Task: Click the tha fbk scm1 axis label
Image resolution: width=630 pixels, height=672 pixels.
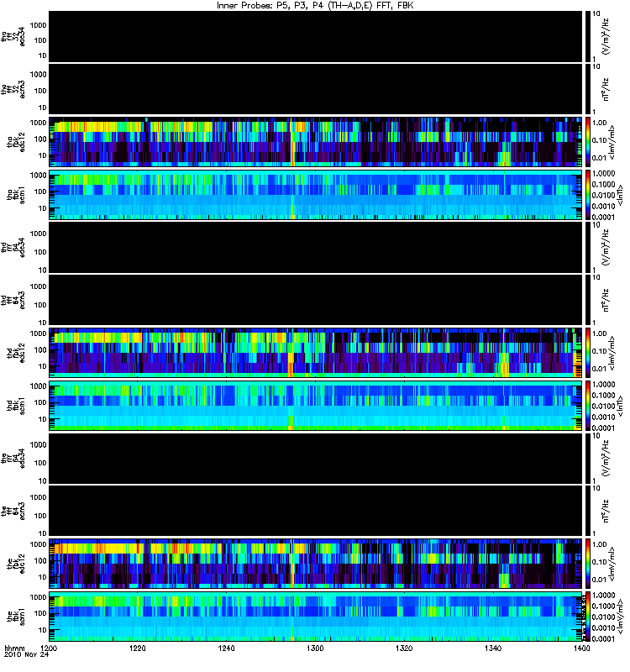Action: pyautogui.click(x=16, y=195)
